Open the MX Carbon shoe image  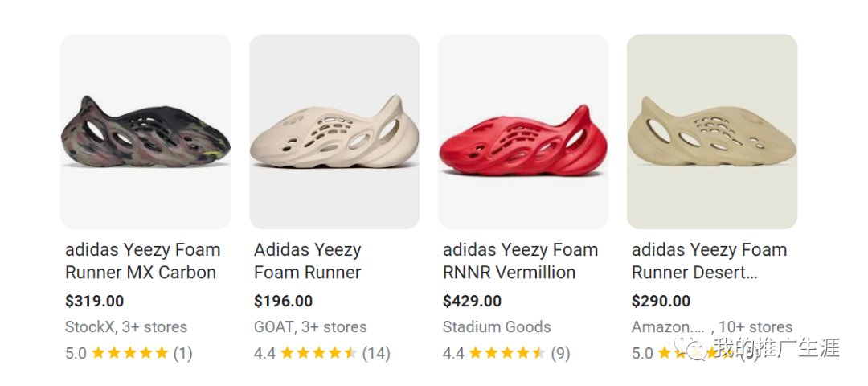click(145, 132)
